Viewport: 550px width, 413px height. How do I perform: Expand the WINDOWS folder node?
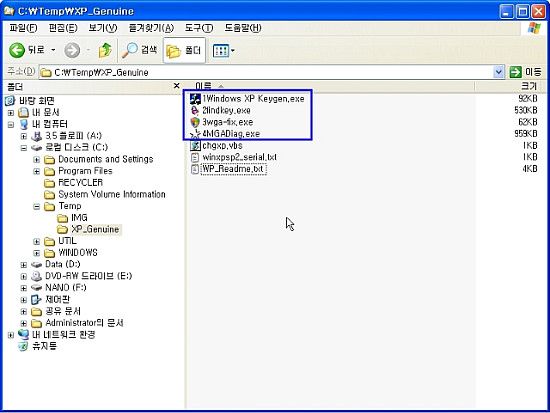tap(37, 253)
